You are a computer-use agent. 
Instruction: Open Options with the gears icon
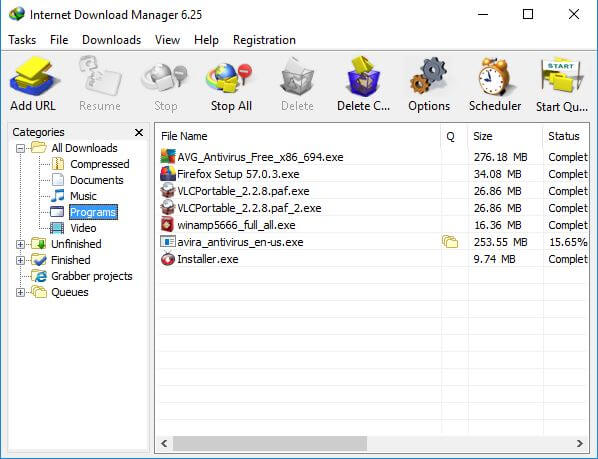[x=429, y=76]
